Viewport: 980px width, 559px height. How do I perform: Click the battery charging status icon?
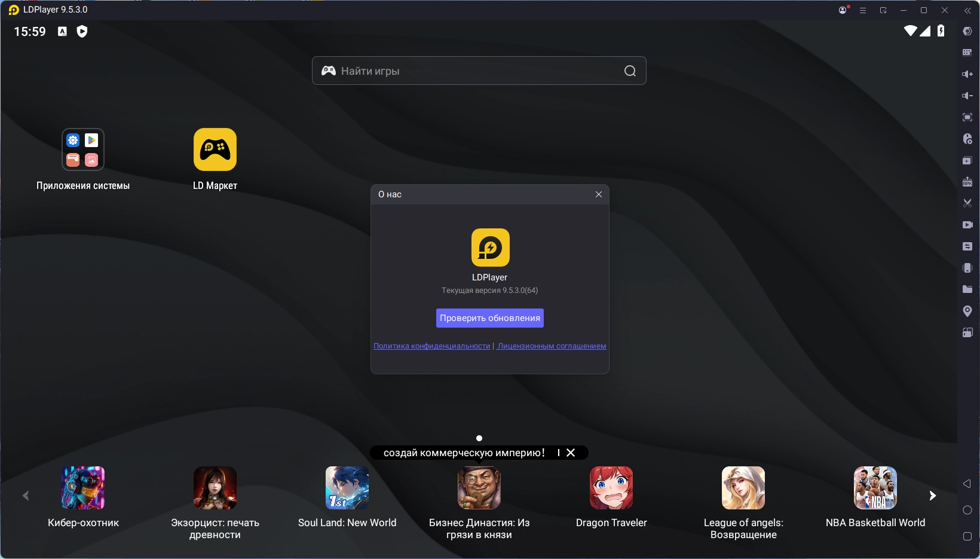[x=941, y=30]
